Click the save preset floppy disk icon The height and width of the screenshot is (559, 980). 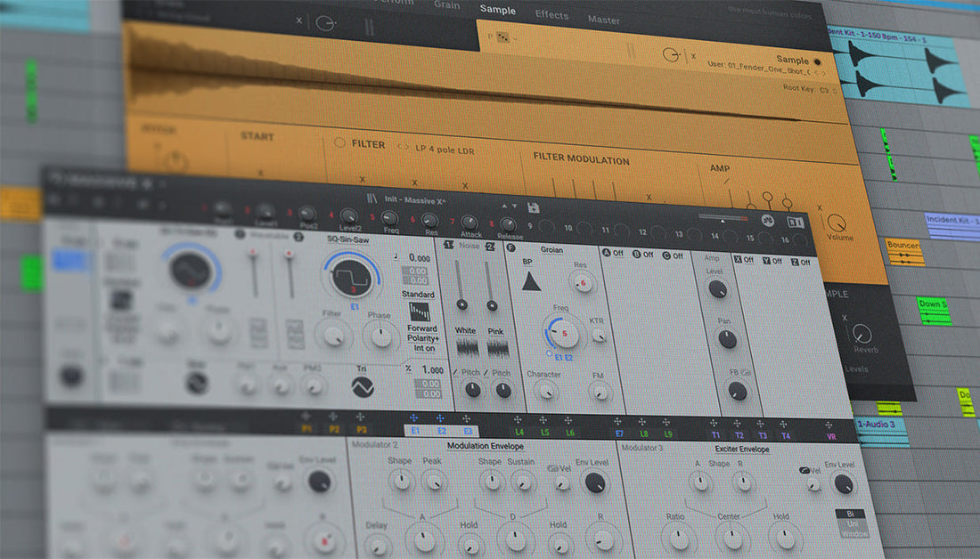coord(533,208)
